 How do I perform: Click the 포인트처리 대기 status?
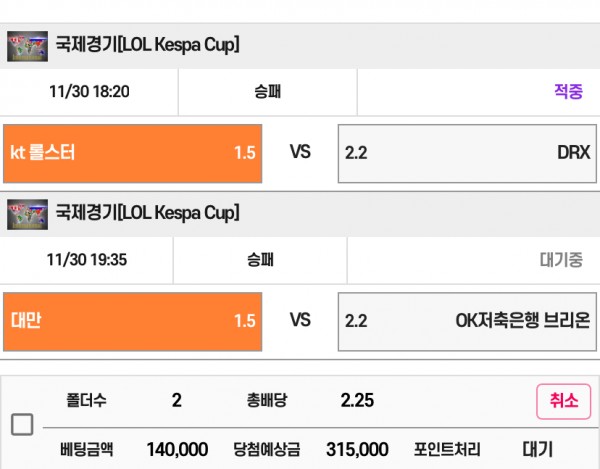538,449
